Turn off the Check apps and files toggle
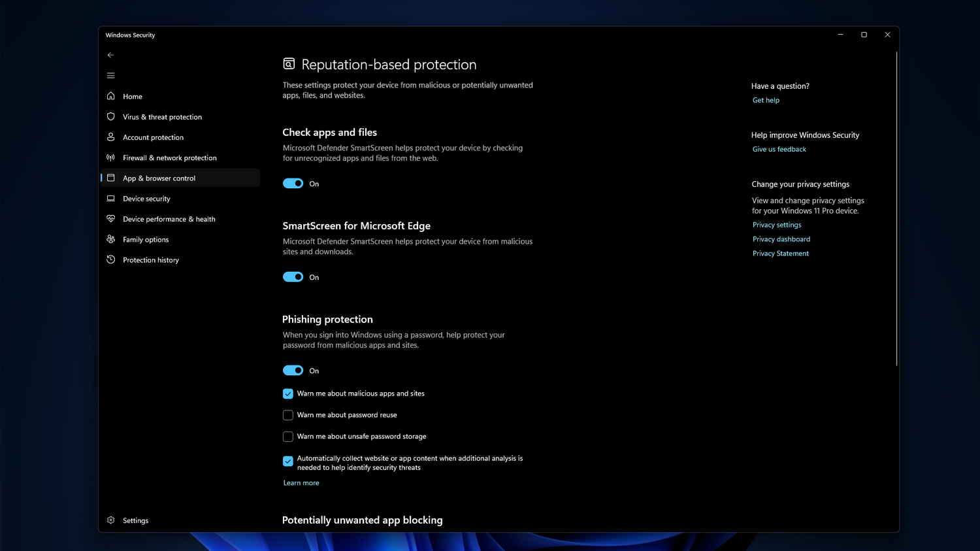Image resolution: width=980 pixels, height=551 pixels. click(x=293, y=184)
